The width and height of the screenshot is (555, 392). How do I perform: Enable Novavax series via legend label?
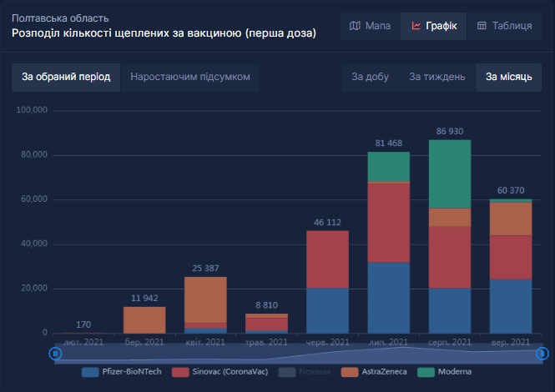coord(315,372)
